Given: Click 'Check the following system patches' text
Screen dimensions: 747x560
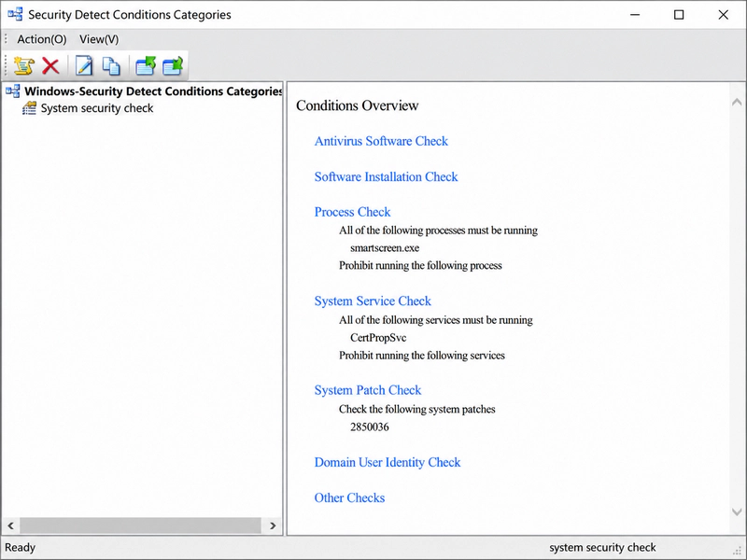Looking at the screenshot, I should pyautogui.click(x=416, y=409).
